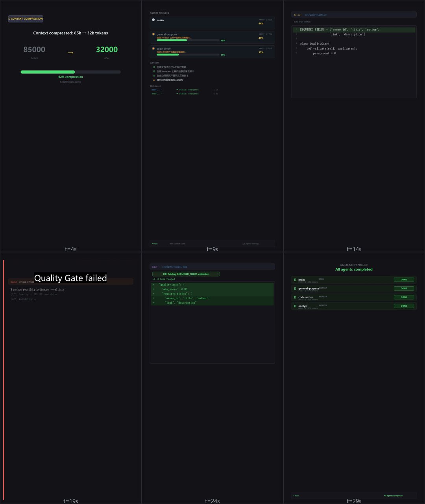Click green 'main' indicator in agents-running status bar

(x=155, y=244)
